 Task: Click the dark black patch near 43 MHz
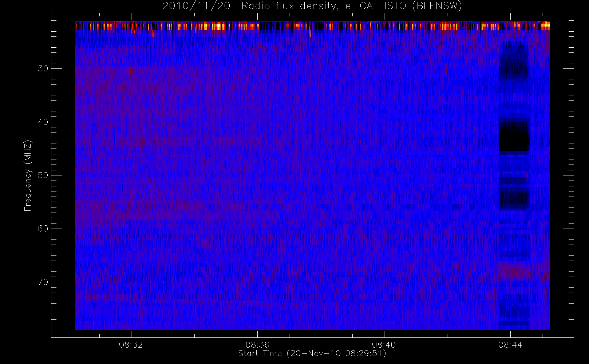pos(514,136)
